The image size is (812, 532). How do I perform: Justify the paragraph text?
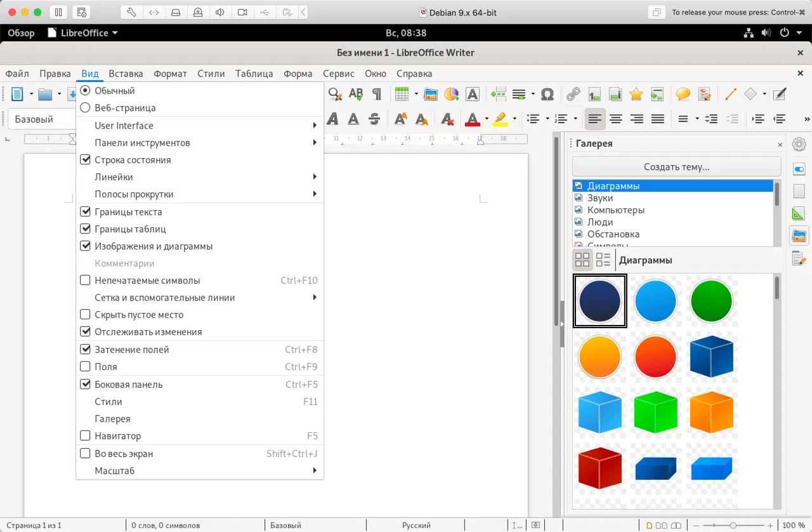(x=658, y=119)
